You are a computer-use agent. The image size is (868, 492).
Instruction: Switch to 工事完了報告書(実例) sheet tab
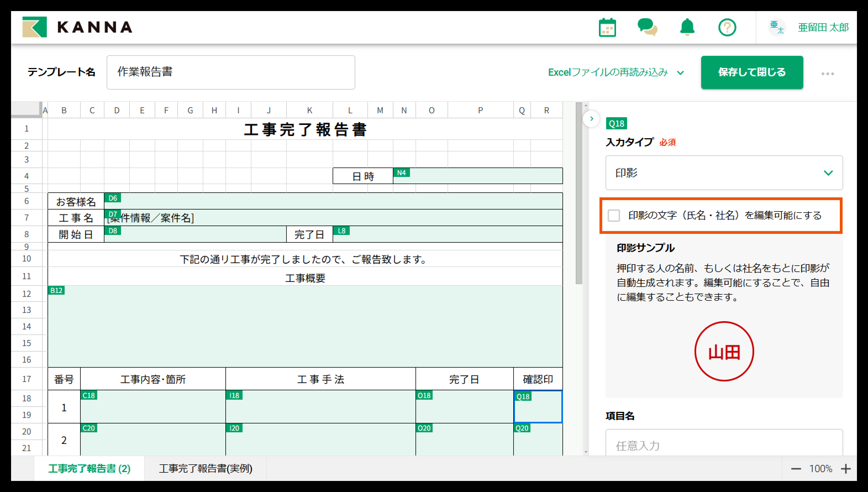click(205, 468)
